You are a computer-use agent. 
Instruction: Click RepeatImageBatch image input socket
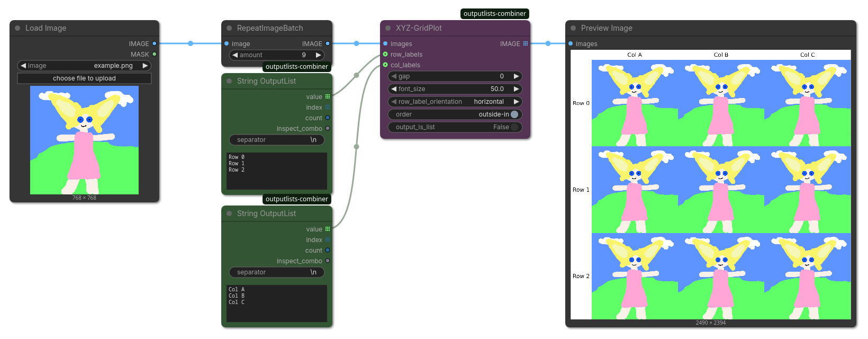pyautogui.click(x=227, y=43)
